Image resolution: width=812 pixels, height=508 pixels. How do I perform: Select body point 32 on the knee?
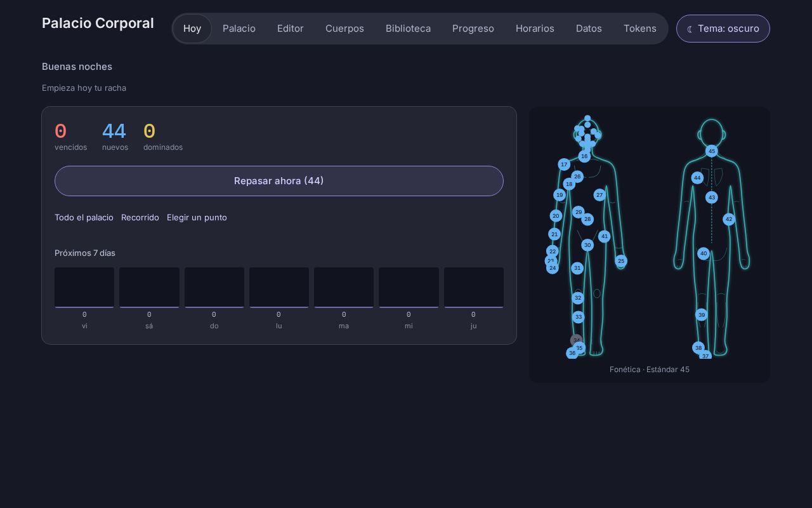tap(578, 298)
